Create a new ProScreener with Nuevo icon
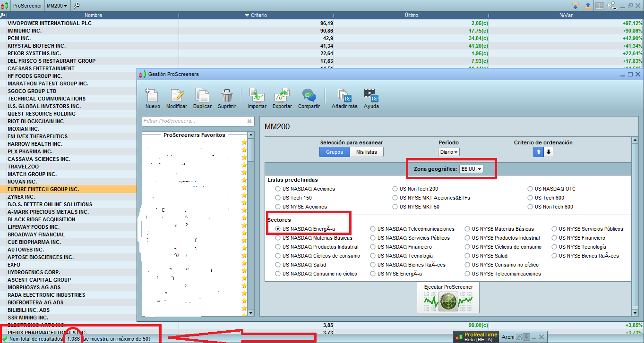The width and height of the screenshot is (644, 343). click(152, 95)
